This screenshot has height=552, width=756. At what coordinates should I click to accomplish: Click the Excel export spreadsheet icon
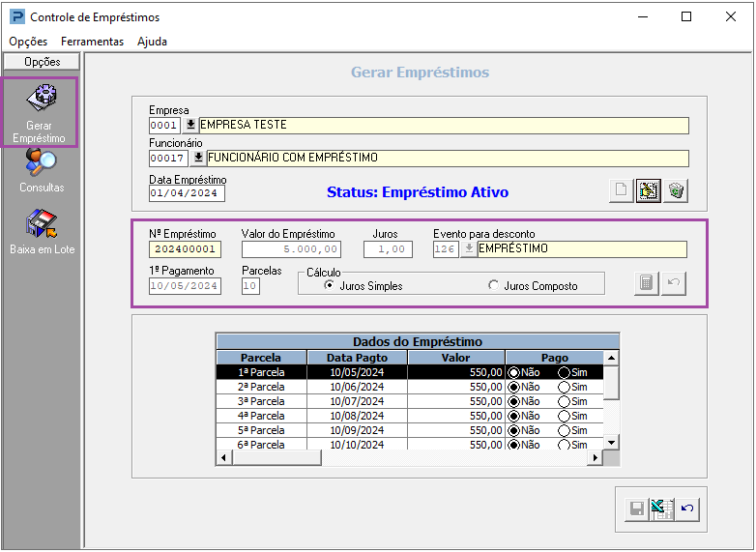tap(662, 509)
